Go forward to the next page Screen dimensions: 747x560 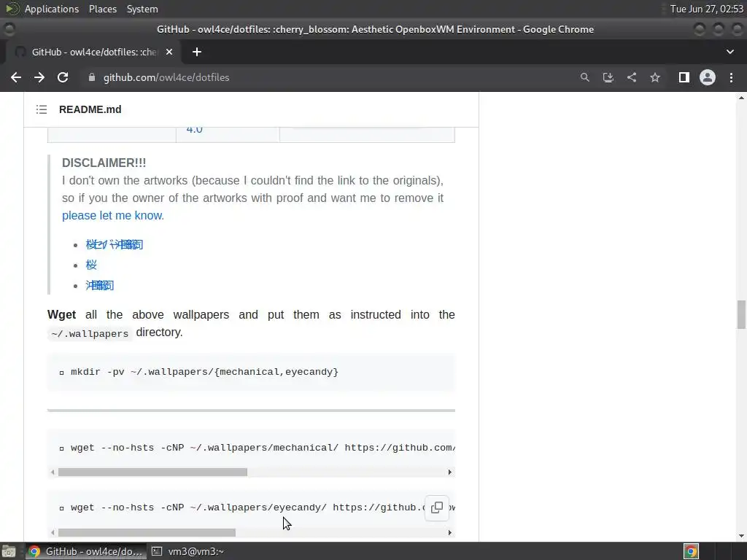[x=39, y=77]
